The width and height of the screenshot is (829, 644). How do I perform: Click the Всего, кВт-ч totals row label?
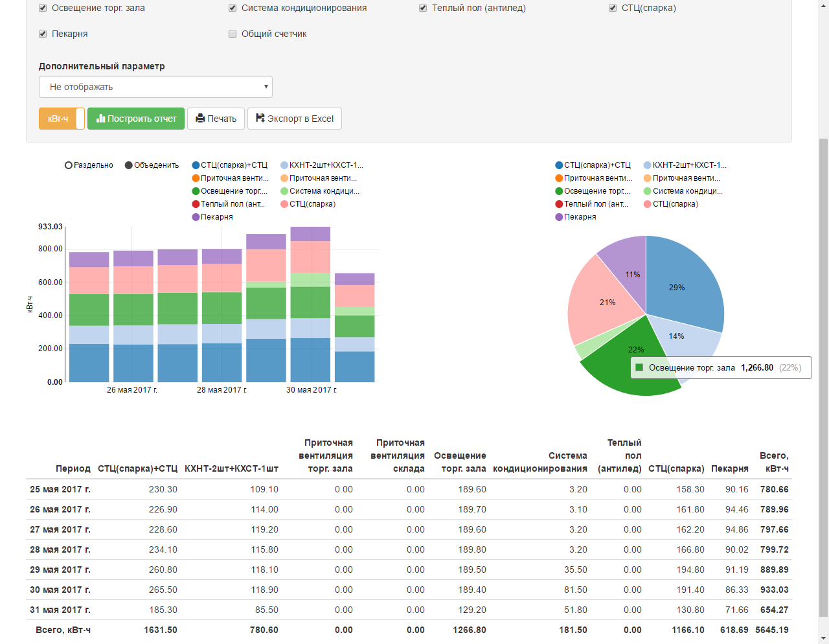[x=63, y=630]
